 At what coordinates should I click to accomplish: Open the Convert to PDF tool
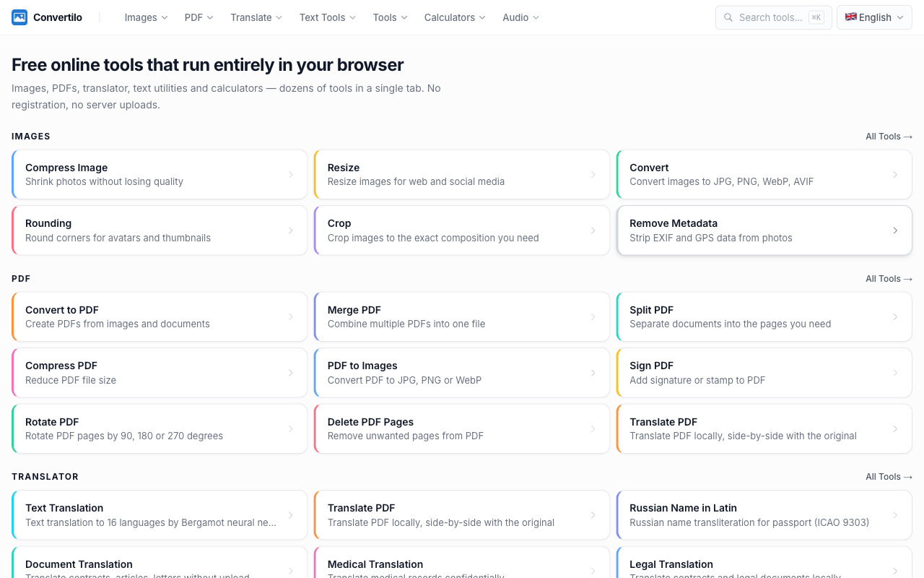pos(160,316)
